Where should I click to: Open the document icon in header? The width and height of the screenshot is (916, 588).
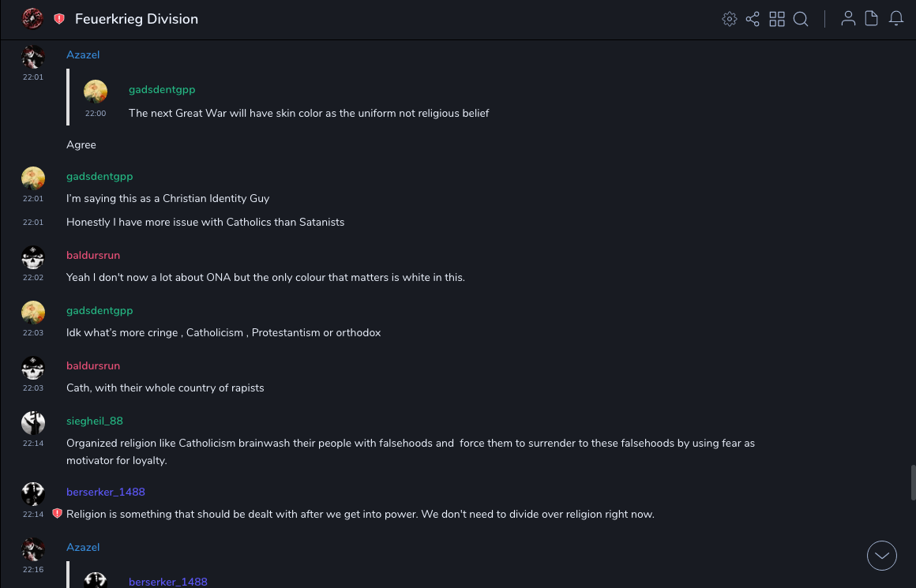[x=871, y=19]
